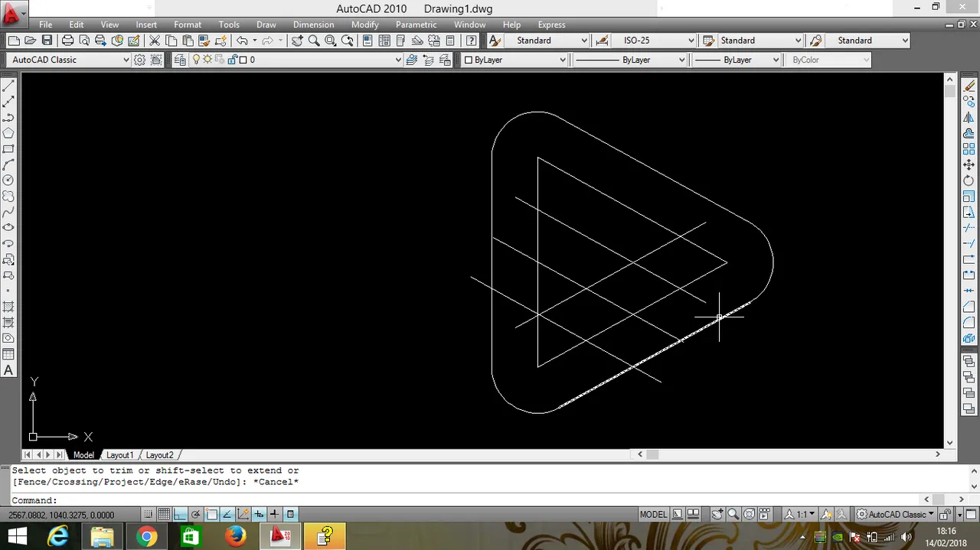Select the Offset tool
The image size is (980, 550).
coord(969,133)
